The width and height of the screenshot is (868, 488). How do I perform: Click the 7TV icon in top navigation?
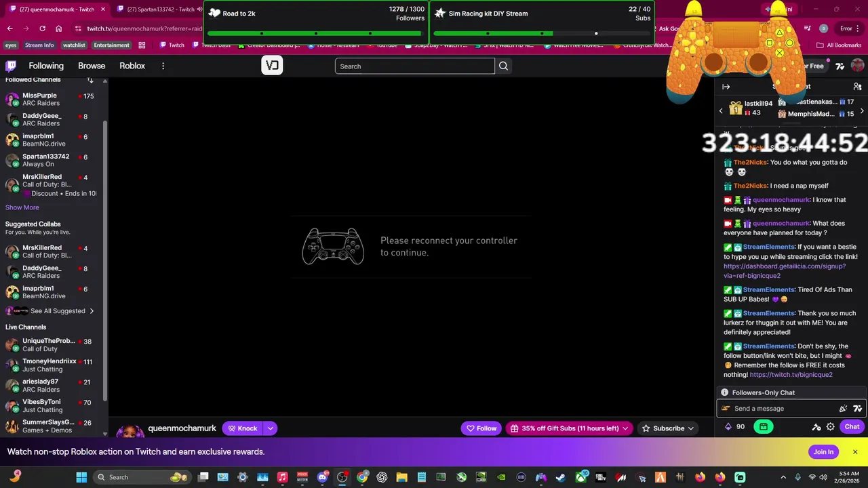point(840,66)
